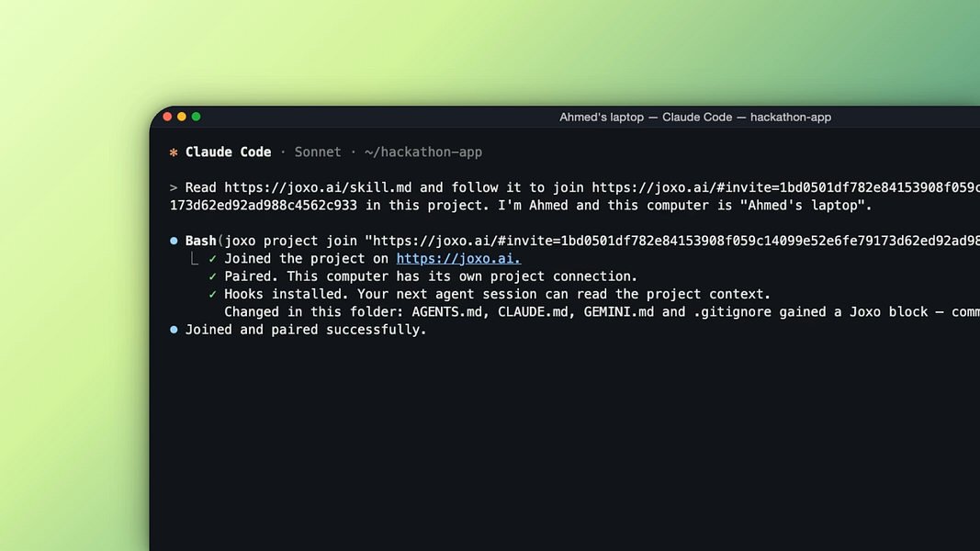980x551 pixels.
Task: Open the https://joxo.ai. hyperlink
Action: (458, 259)
